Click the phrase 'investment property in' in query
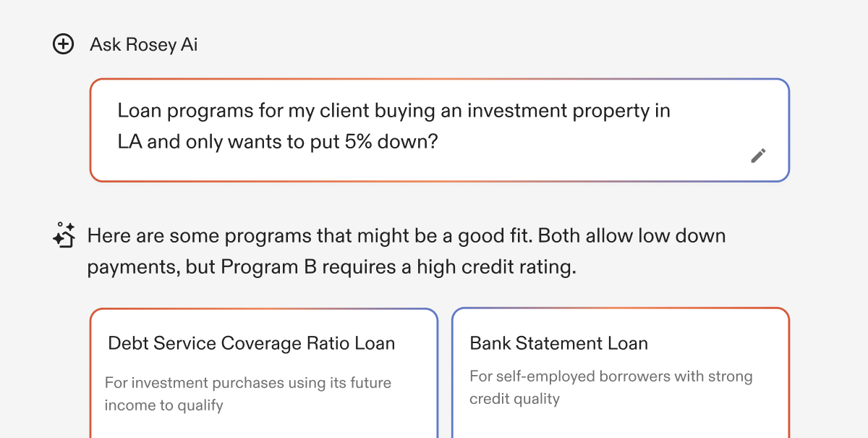868x438 pixels. [569, 111]
